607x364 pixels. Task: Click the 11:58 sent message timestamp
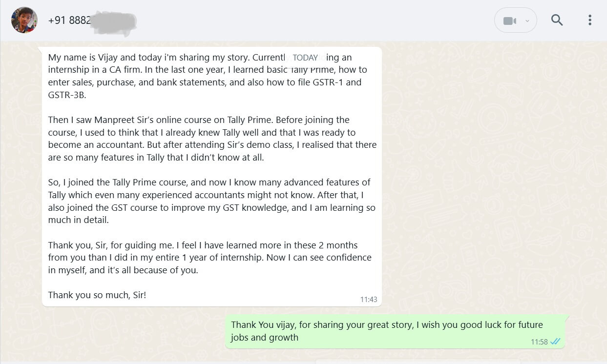539,342
